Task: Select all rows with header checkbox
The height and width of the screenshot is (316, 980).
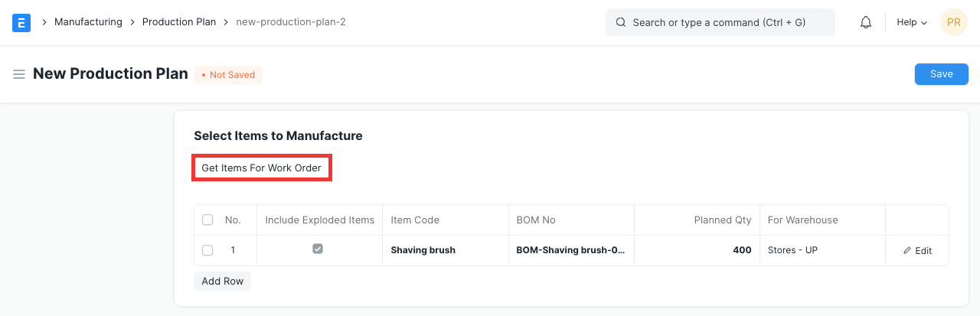Action: click(x=207, y=220)
